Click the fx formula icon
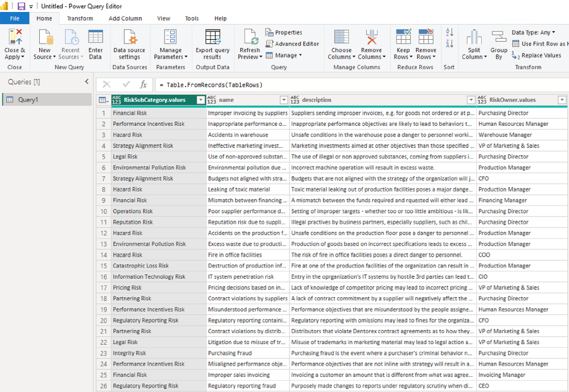This screenshot has width=569, height=392. pos(144,85)
